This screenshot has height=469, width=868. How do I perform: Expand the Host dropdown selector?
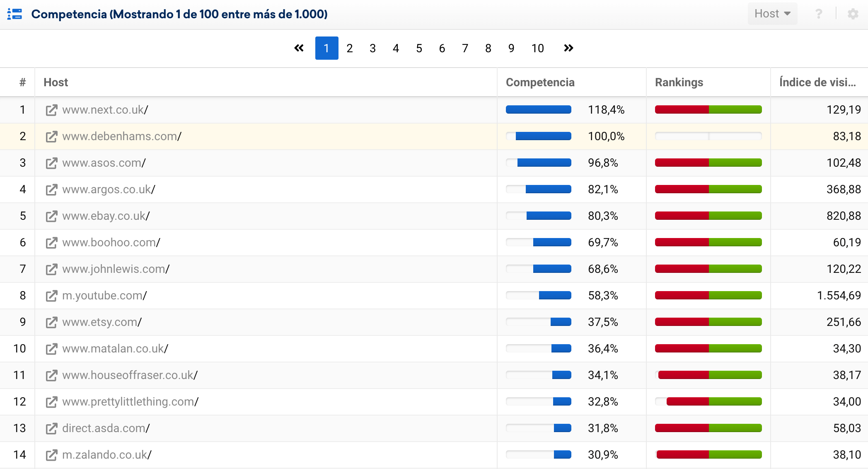772,14
